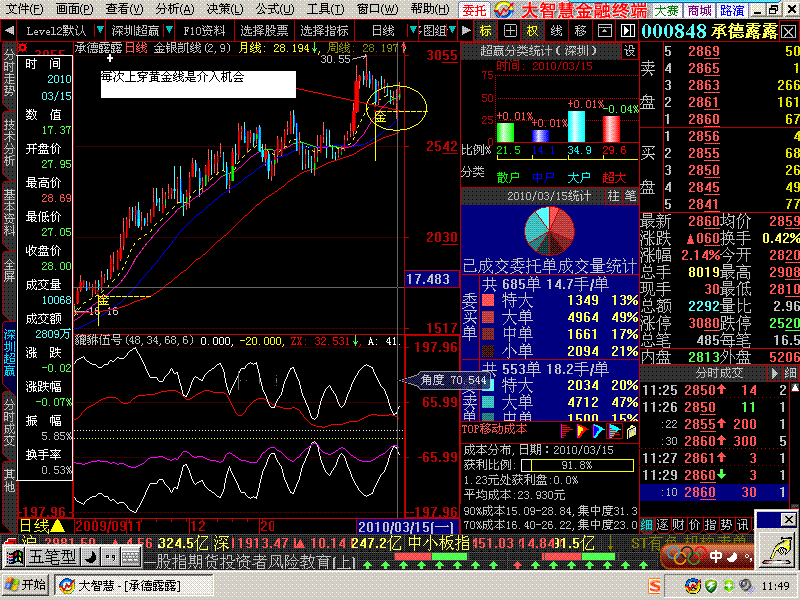Open the 分析(A) menu
Image resolution: width=800 pixels, height=600 pixels.
click(x=175, y=9)
